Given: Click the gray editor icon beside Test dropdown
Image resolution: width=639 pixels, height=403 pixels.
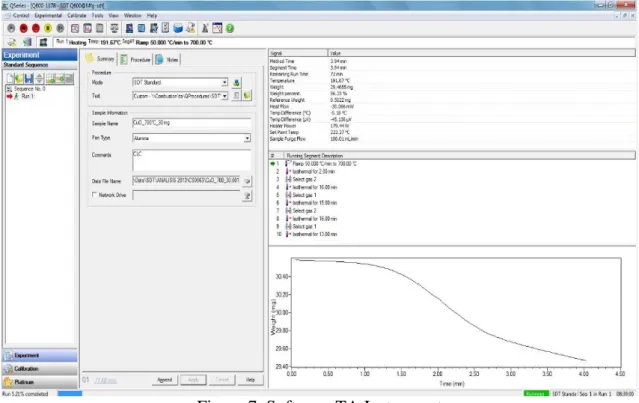Looking at the screenshot, I should tap(236, 96).
